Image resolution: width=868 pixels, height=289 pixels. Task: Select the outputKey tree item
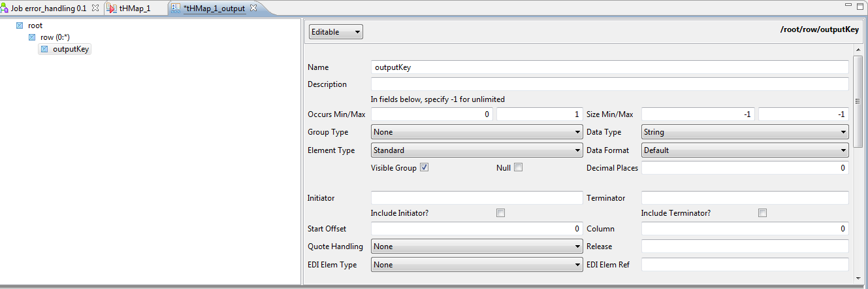pyautogui.click(x=71, y=49)
